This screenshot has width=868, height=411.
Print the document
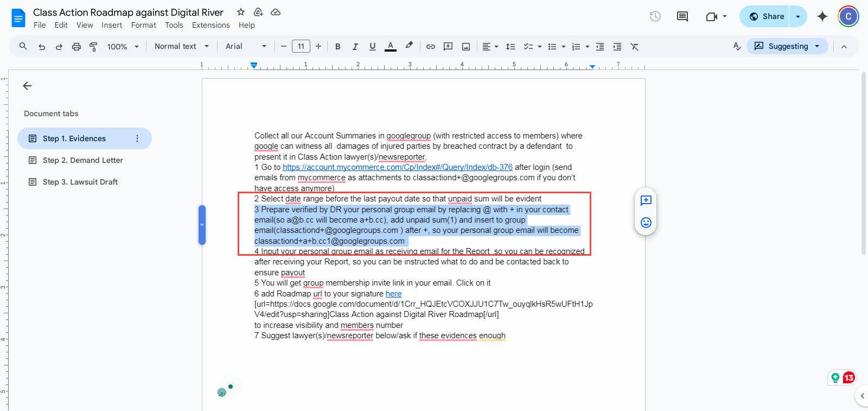click(76, 47)
